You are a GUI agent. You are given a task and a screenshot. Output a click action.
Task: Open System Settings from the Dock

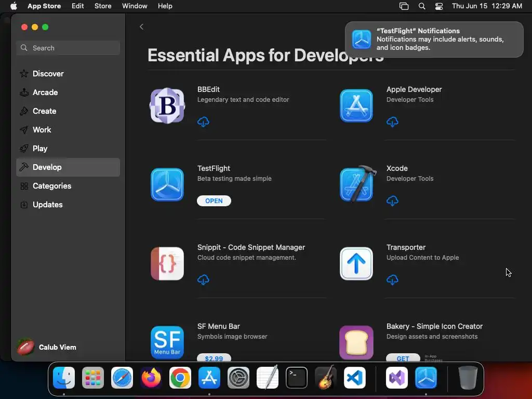point(238,378)
